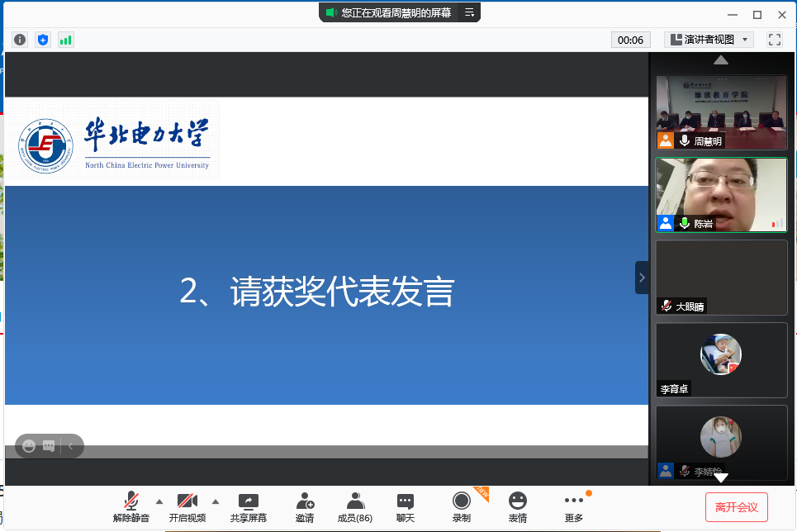797x532 pixels.
Task: Click 离开会议 to leave meeting
Action: coord(736,507)
